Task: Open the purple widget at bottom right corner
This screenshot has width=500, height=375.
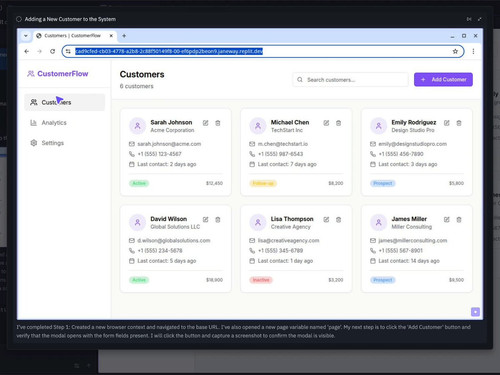Action: click(475, 312)
